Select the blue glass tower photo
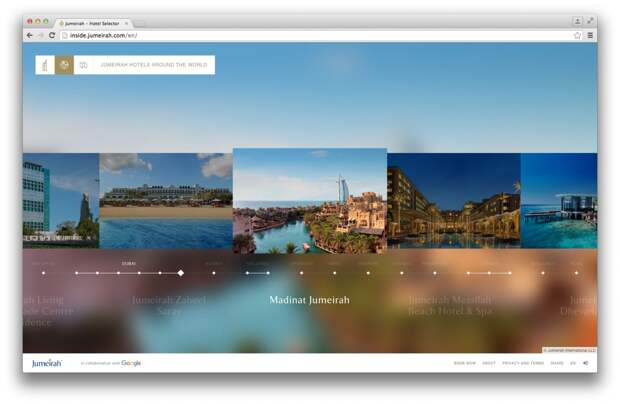The width and height of the screenshot is (620, 404). tap(61, 201)
